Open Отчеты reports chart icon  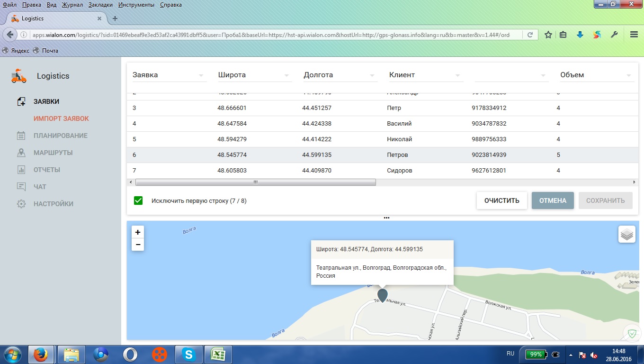pos(21,170)
